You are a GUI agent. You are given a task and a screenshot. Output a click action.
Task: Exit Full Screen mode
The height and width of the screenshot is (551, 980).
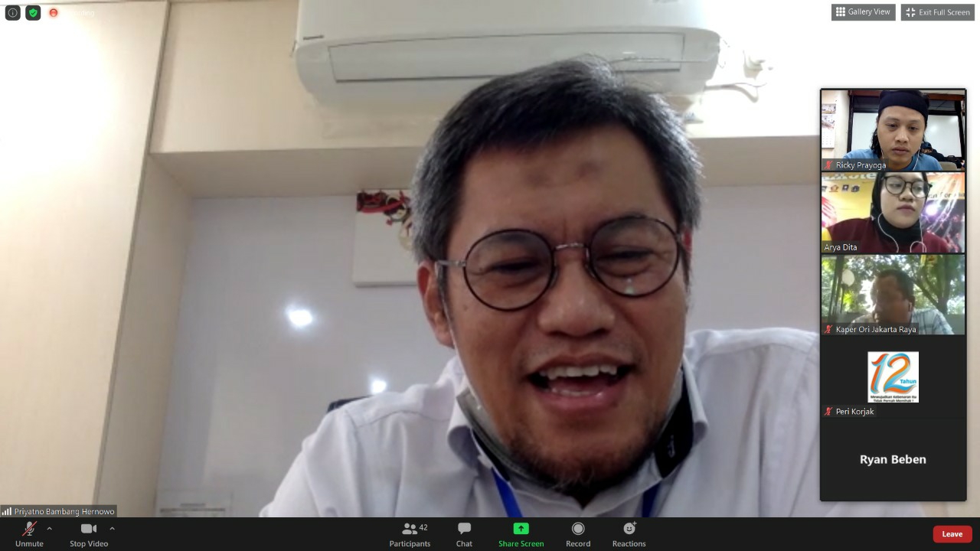[x=937, y=12]
